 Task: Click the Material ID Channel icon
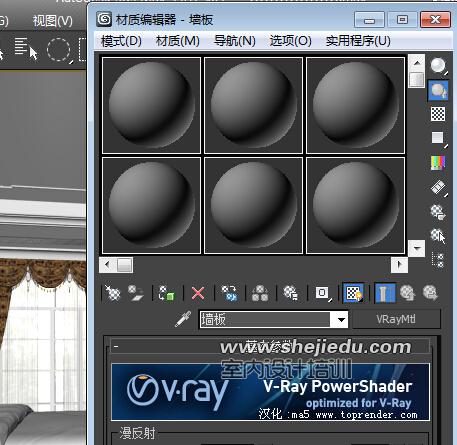(322, 293)
